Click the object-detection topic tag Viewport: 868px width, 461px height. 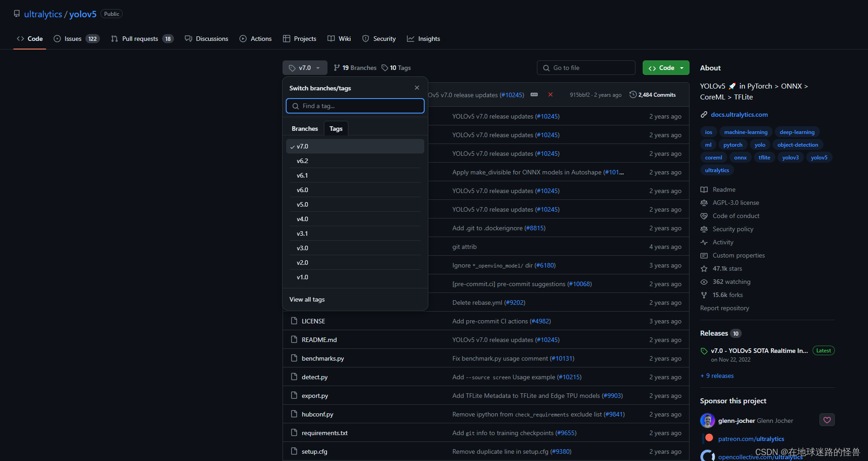pyautogui.click(x=798, y=145)
